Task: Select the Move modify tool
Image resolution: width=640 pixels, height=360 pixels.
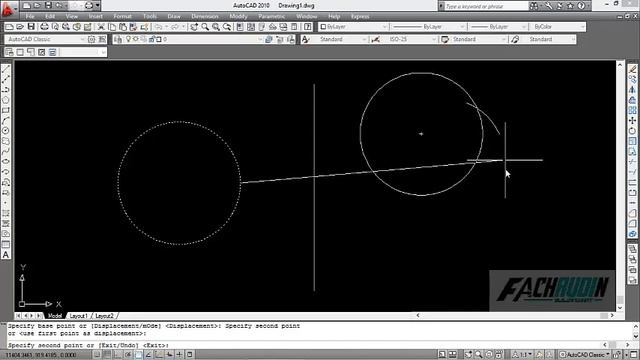Action: tap(632, 120)
